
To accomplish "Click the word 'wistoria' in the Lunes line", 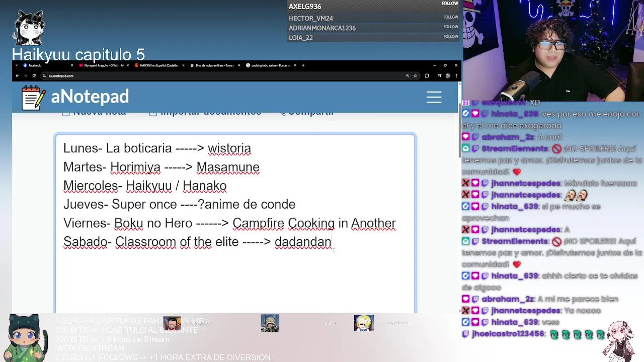I will pos(229,148).
